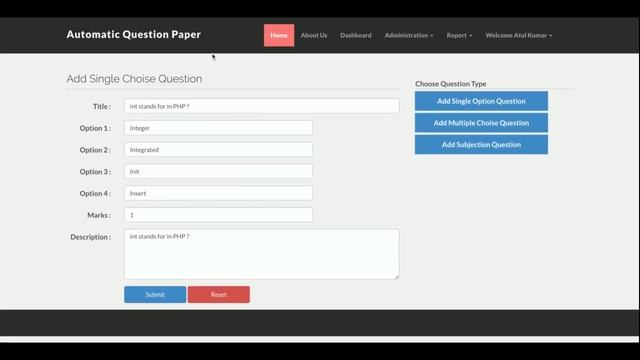Click the Automatic Question Paper brand title
Image resolution: width=640 pixels, height=360 pixels.
(x=133, y=35)
